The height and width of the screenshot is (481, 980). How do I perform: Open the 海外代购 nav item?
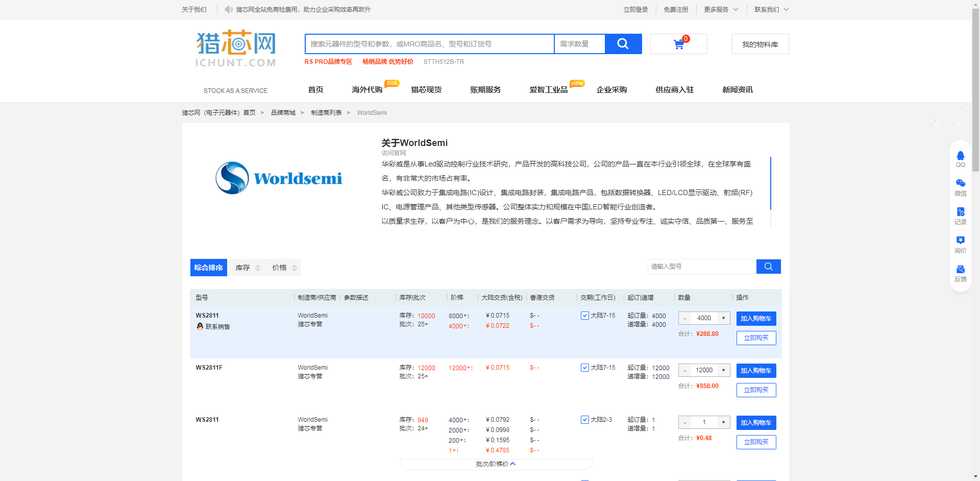tap(367, 90)
